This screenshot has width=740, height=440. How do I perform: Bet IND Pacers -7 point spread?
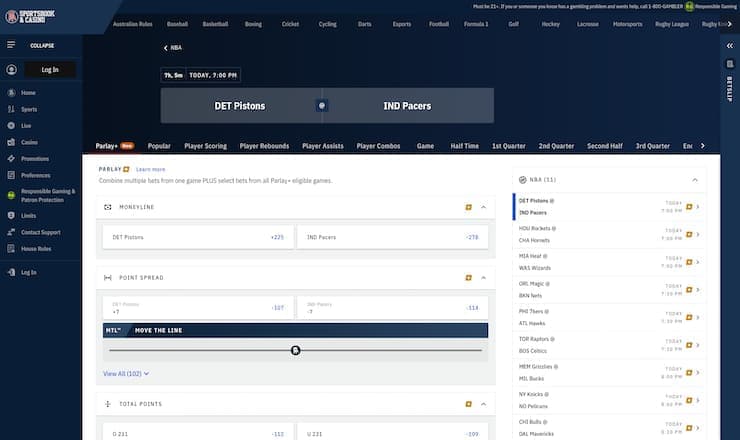tap(393, 308)
